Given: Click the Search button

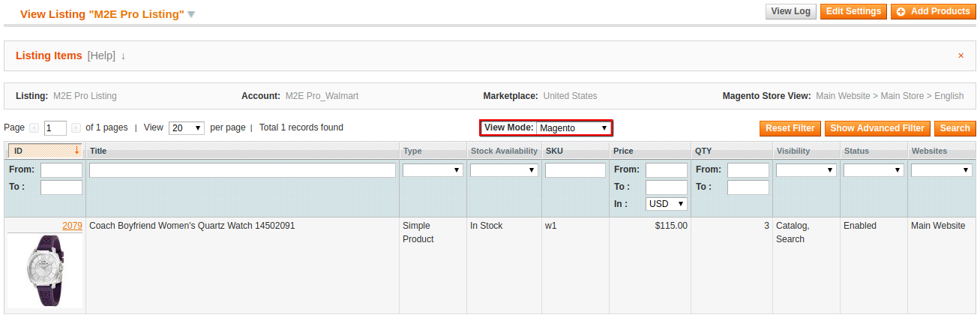Looking at the screenshot, I should coord(955,128).
